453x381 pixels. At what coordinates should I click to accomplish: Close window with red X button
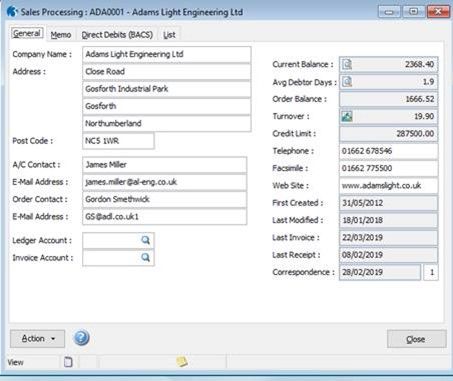(x=438, y=12)
